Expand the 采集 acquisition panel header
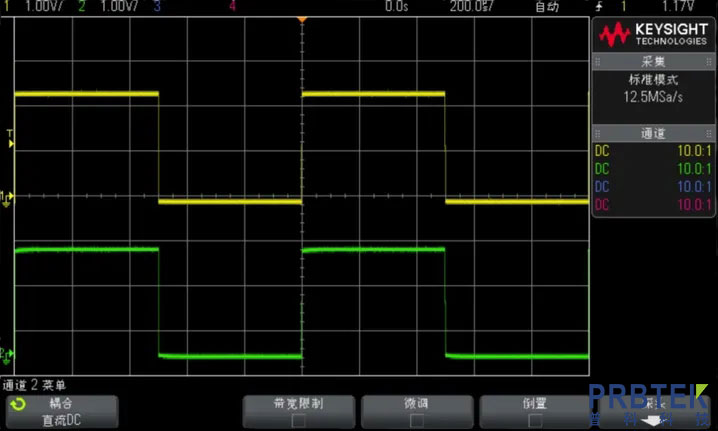Viewport: 718px width, 431px height. coord(653,62)
